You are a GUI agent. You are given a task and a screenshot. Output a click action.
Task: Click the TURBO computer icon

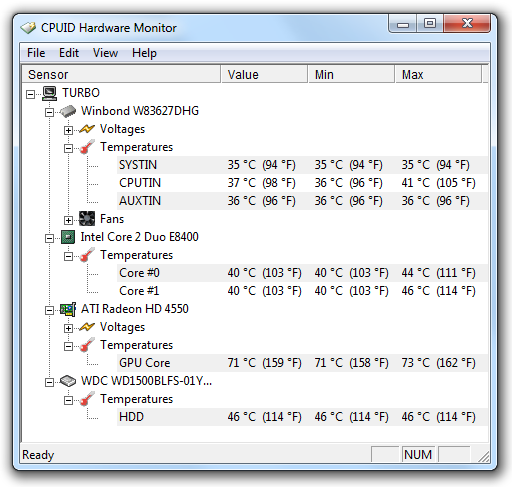[x=50, y=93]
